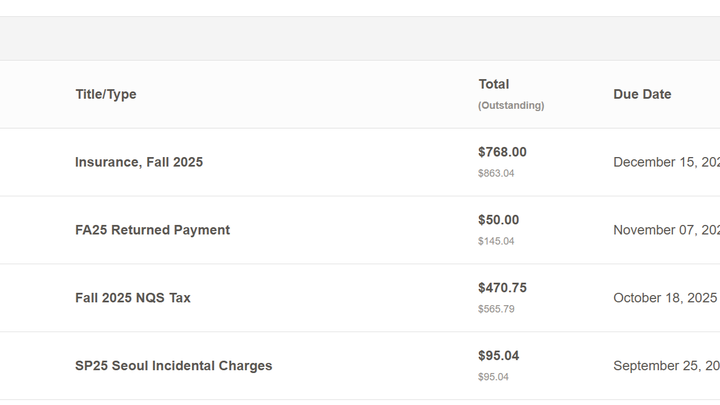Click the $768.00 total amount
The height and width of the screenshot is (405, 720).
coord(502,152)
